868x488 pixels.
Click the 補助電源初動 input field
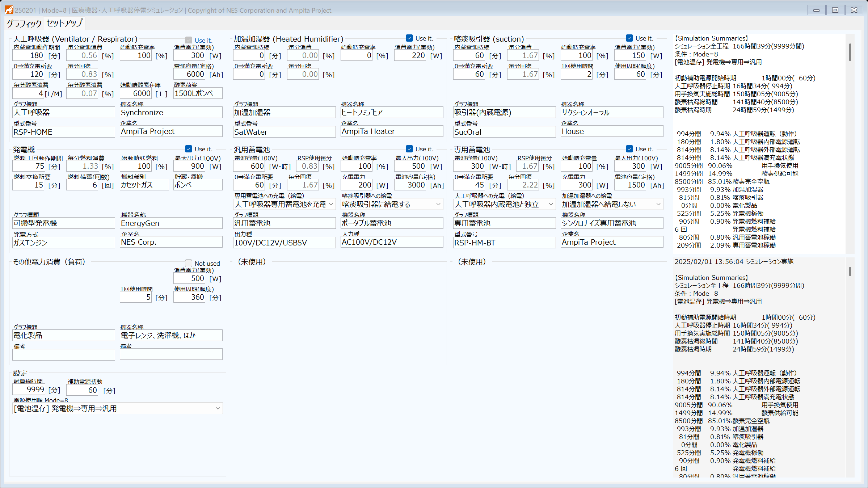(x=82, y=390)
